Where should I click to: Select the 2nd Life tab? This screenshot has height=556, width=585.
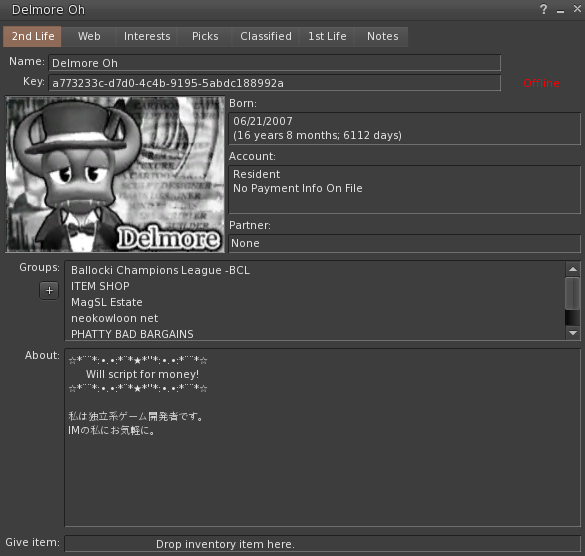32,37
